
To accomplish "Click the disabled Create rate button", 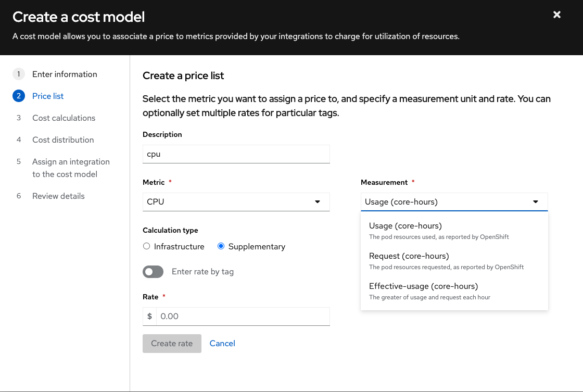I will point(172,343).
